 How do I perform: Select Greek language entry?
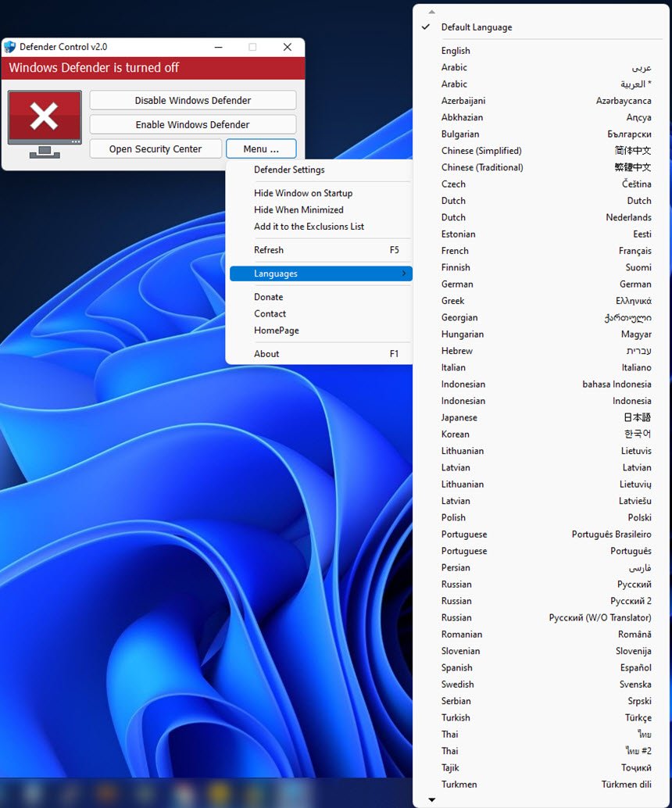tap(541, 301)
